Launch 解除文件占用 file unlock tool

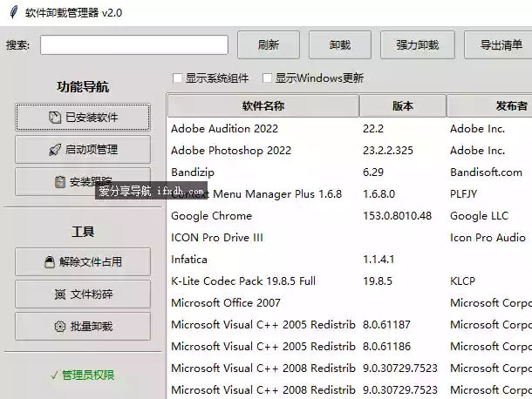(x=83, y=261)
